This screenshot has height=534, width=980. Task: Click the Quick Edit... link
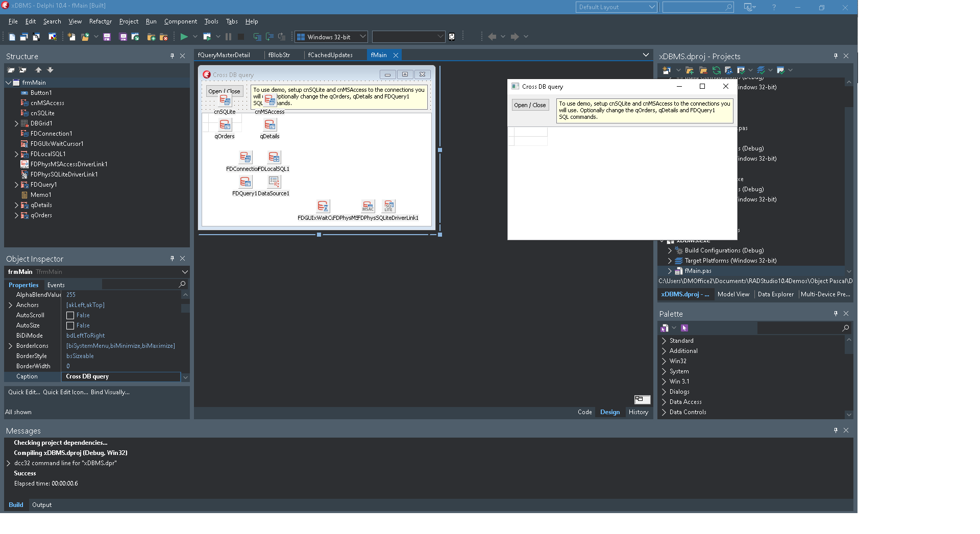click(24, 392)
